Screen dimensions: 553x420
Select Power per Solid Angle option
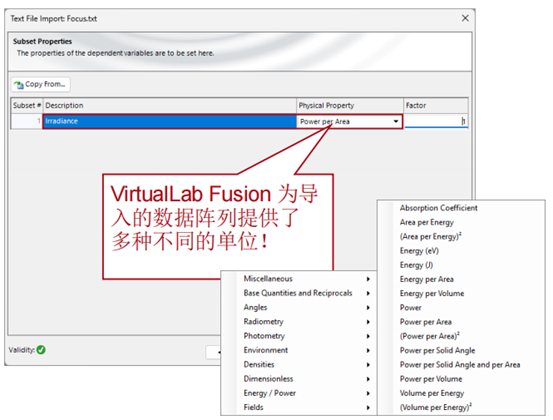(x=437, y=351)
